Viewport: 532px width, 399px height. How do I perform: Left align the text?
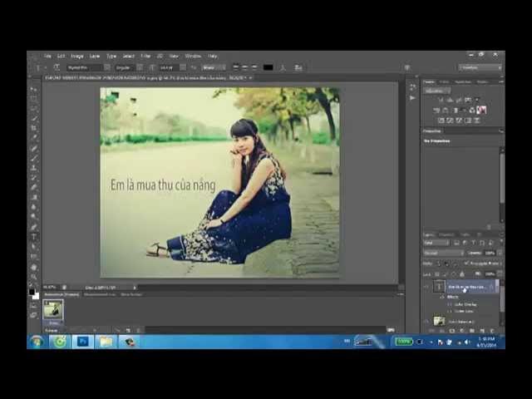click(235, 67)
